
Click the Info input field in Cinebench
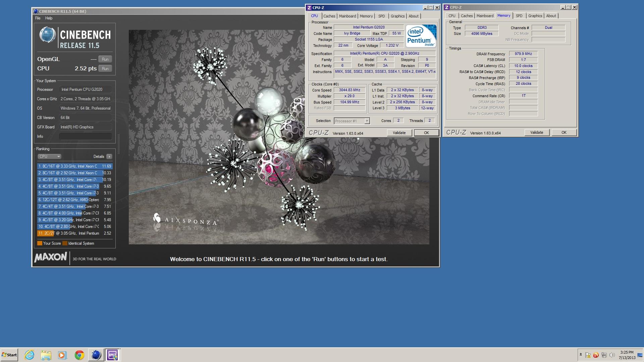(x=86, y=136)
